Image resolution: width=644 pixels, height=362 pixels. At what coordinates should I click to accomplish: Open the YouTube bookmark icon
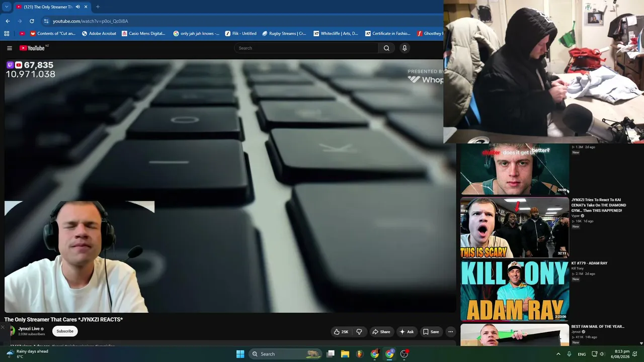point(22,34)
